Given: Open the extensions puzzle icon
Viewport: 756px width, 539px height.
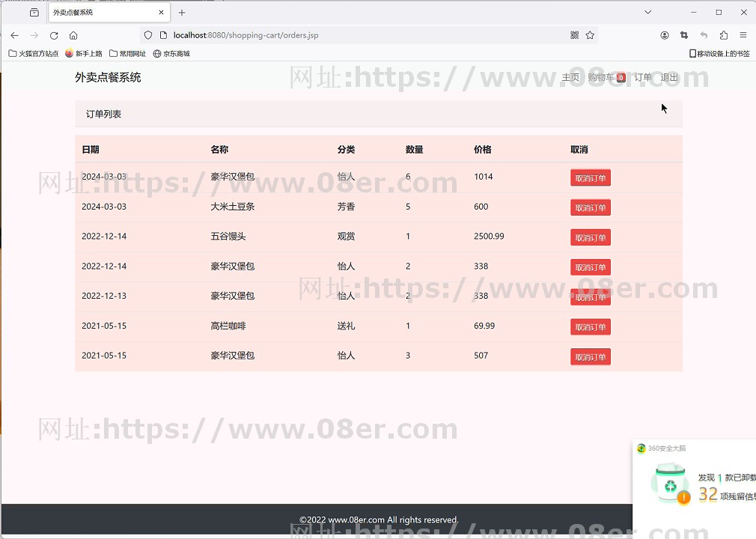Looking at the screenshot, I should click(x=724, y=35).
